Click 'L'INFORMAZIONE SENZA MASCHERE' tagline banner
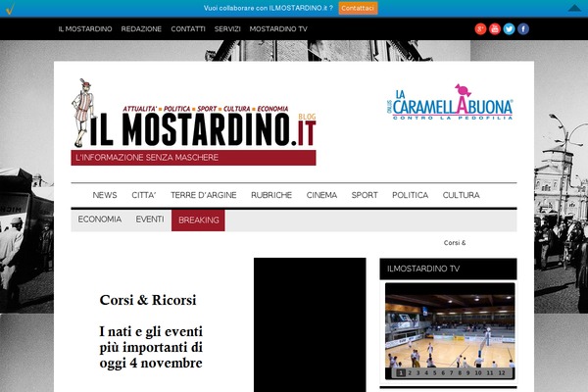Viewport: 588px width, 392px height. [193, 158]
